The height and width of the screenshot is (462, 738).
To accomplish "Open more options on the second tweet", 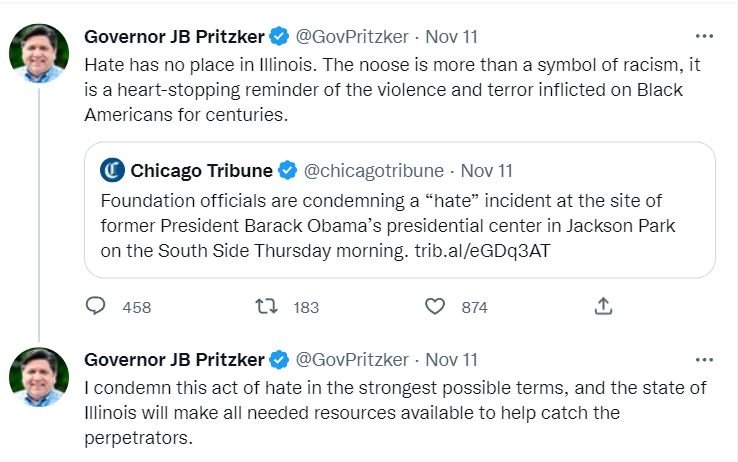I will pos(704,359).
